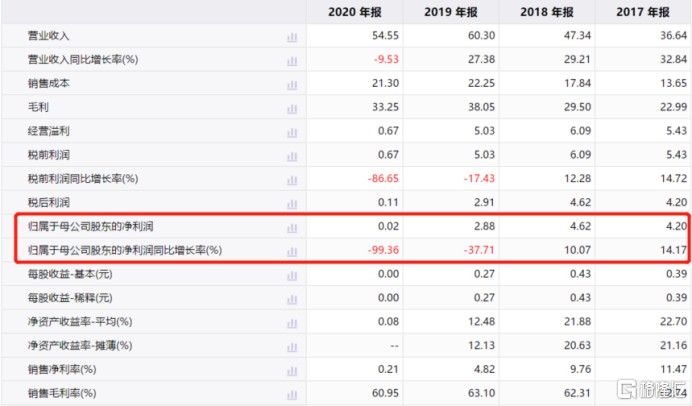692x406 pixels.
Task: Click the 每股收益-稀释(元) row label
Action: (x=70, y=298)
